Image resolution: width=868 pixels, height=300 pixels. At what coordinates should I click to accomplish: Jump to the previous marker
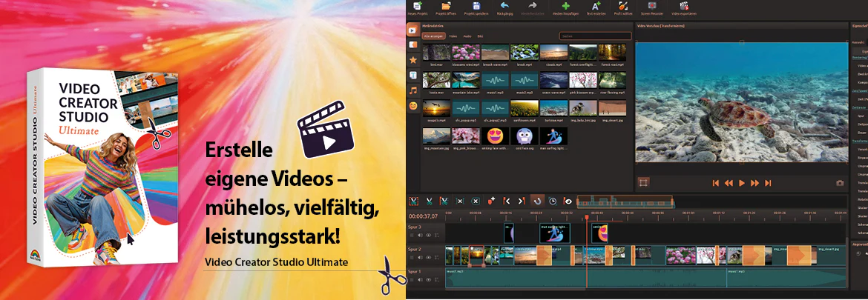coord(506,201)
